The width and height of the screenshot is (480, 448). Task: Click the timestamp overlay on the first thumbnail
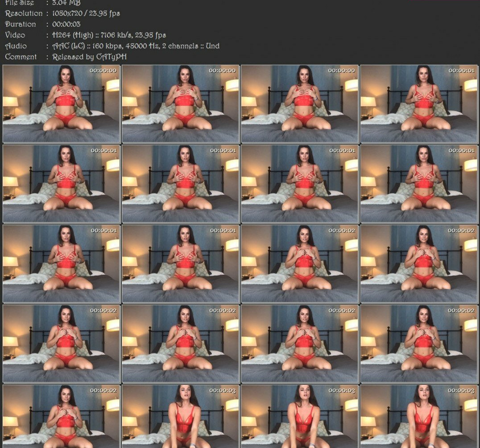coord(103,70)
